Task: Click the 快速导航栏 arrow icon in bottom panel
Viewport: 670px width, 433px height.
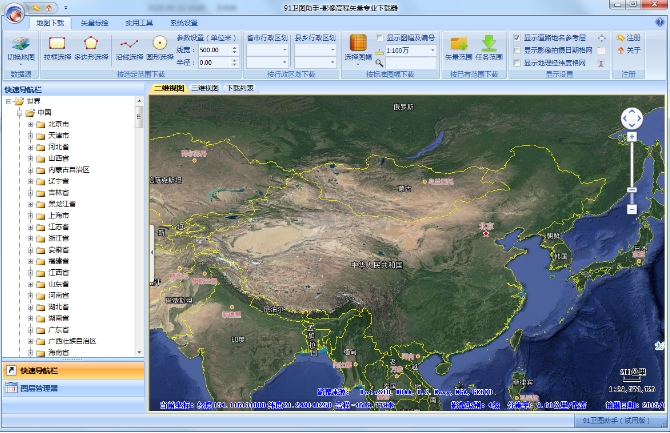Action: click(x=12, y=370)
